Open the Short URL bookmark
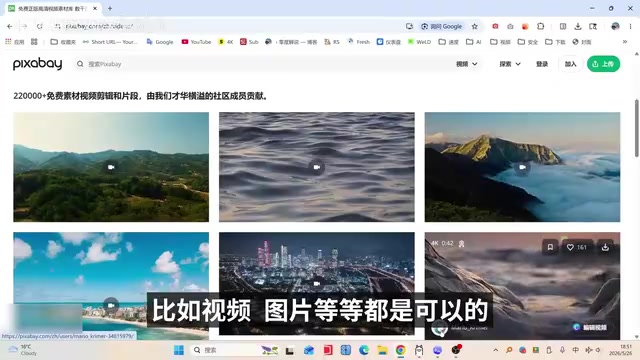This screenshot has height=360, width=640. [x=110, y=42]
